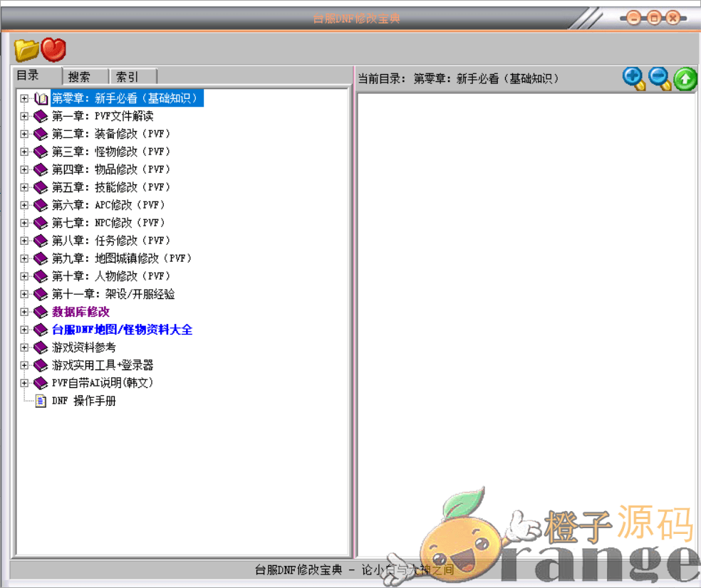Expand the 第零章 新手必看 tree node
This screenshot has height=588, width=701.
point(24,98)
